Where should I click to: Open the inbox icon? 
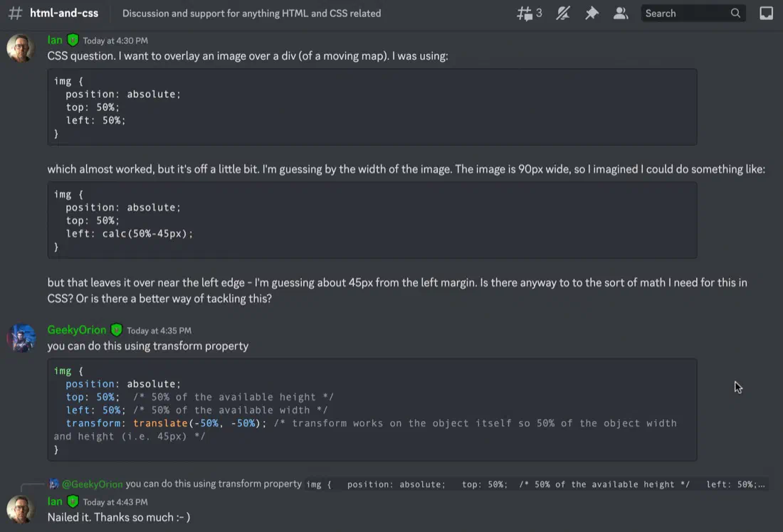[766, 14]
